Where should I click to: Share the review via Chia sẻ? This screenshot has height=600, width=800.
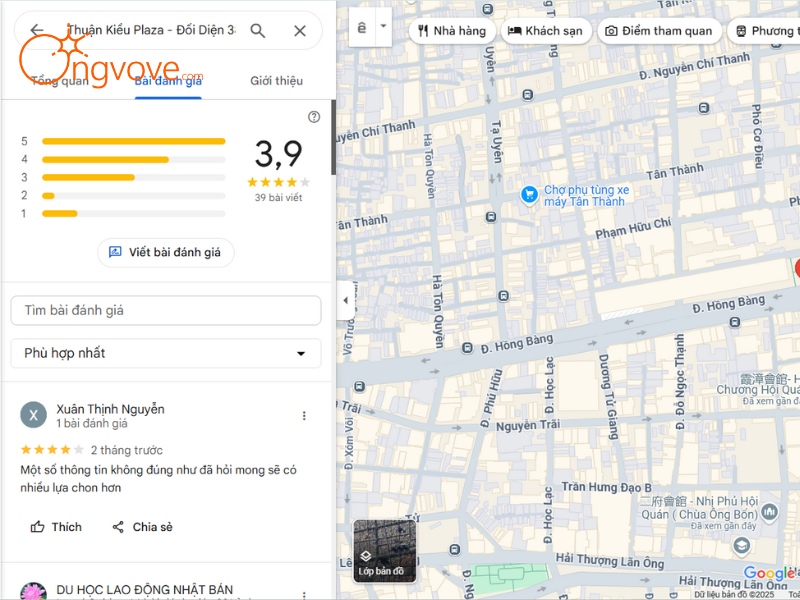[x=142, y=527]
